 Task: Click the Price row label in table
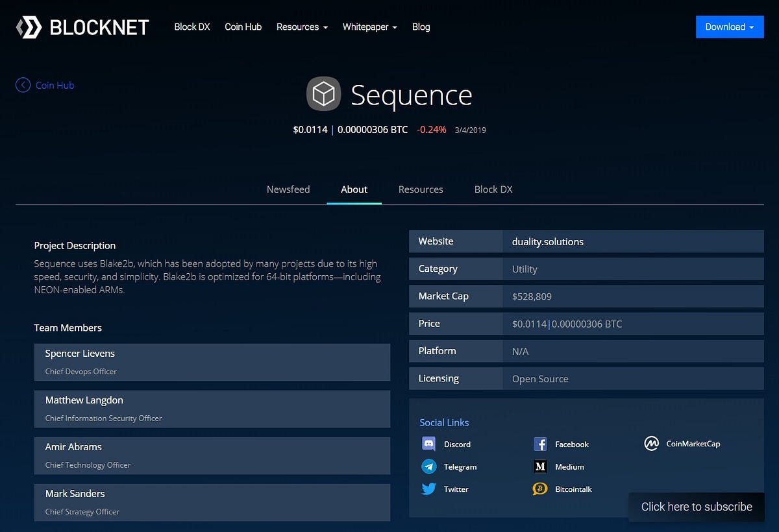429,323
